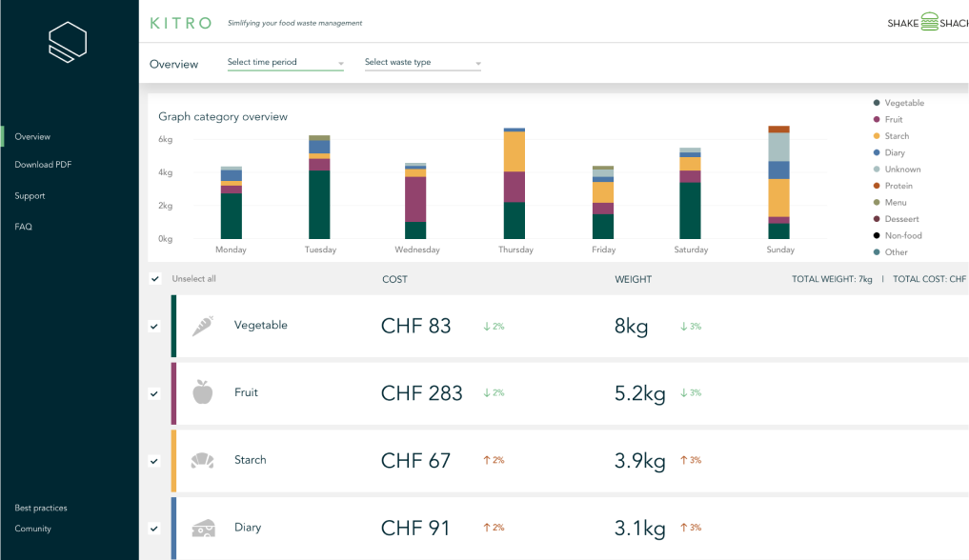Screen dimensions: 969x560
Task: Click the Menu legend dot
Action: (877, 203)
